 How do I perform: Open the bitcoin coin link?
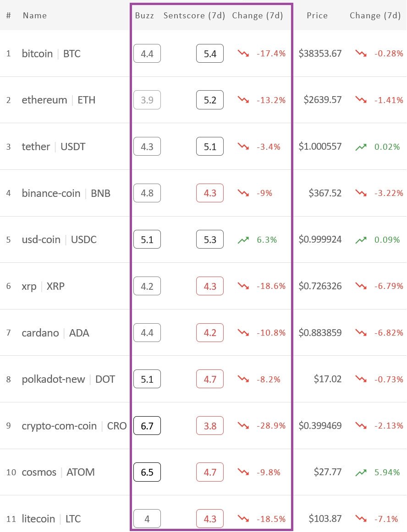coord(38,54)
